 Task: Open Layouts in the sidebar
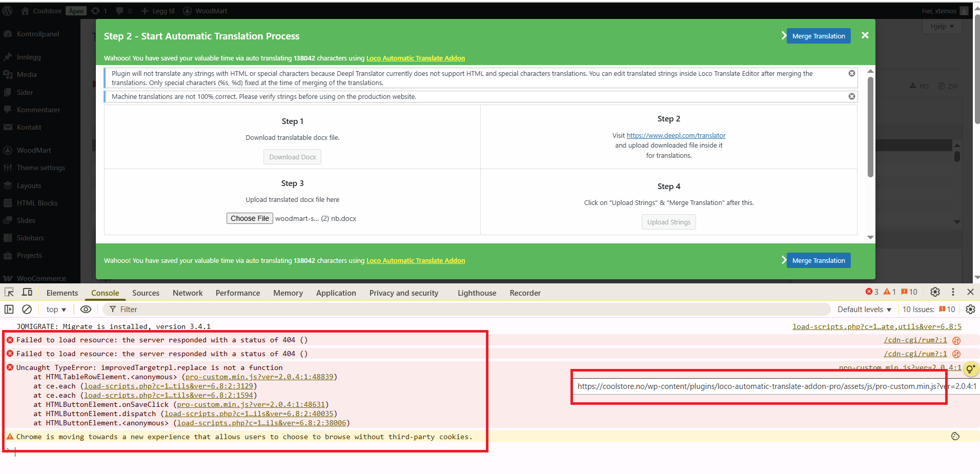29,186
